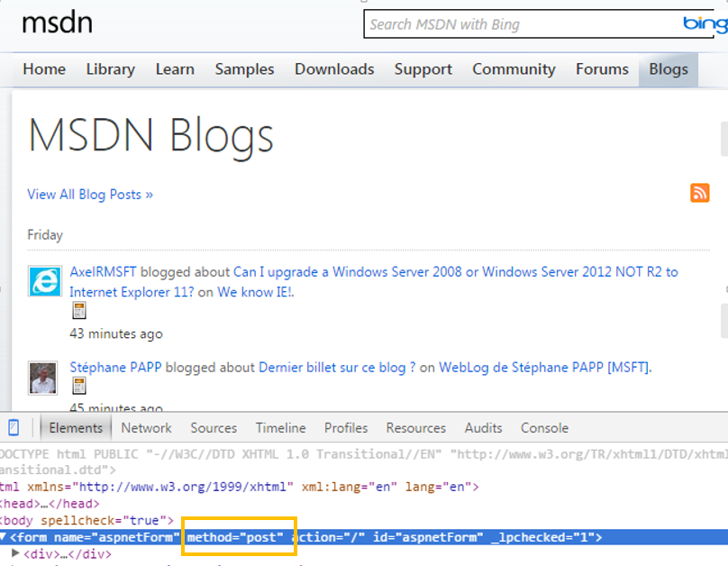Click the post icon under Stéphane PAPP entry
728x566 pixels.
(79, 386)
